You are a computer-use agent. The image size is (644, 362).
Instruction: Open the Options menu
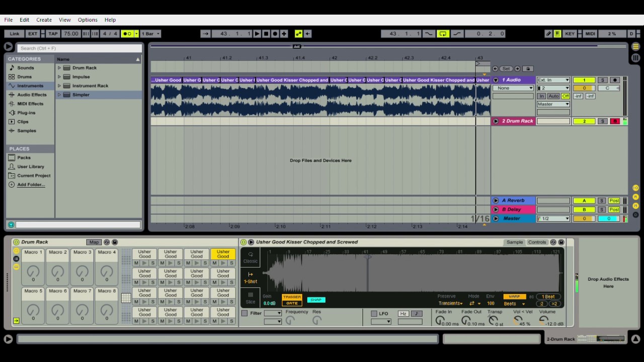tap(88, 20)
